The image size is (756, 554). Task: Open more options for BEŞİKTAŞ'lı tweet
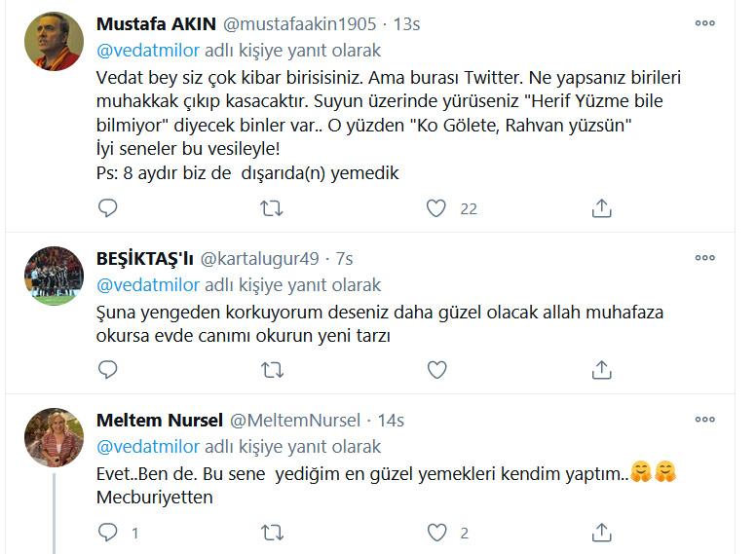[x=704, y=258]
